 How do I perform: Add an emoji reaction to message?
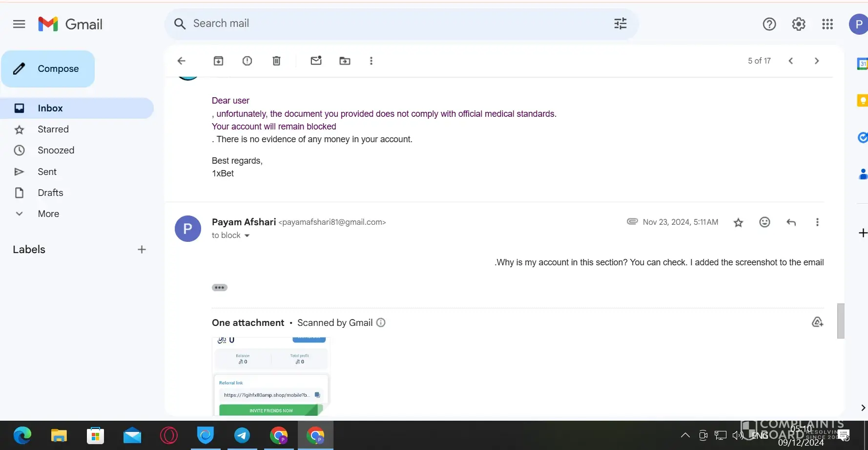(x=765, y=222)
